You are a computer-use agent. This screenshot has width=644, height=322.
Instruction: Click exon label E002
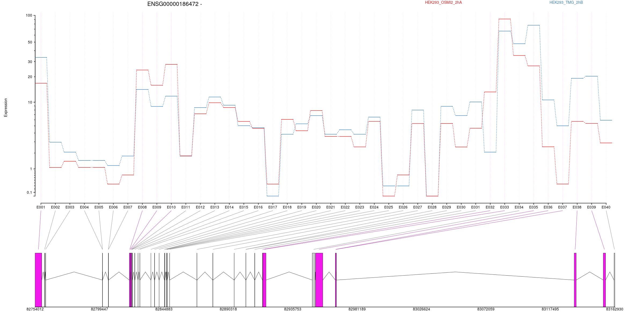coord(55,207)
